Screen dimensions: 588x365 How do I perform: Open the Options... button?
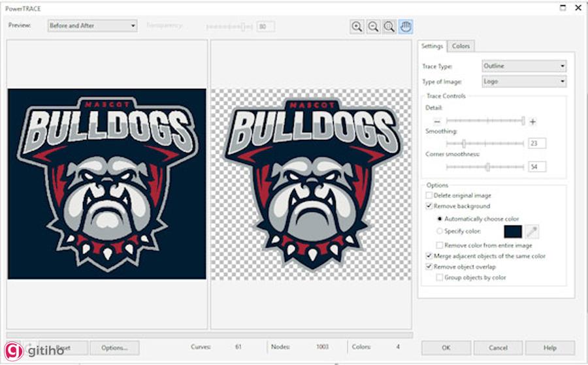(114, 348)
